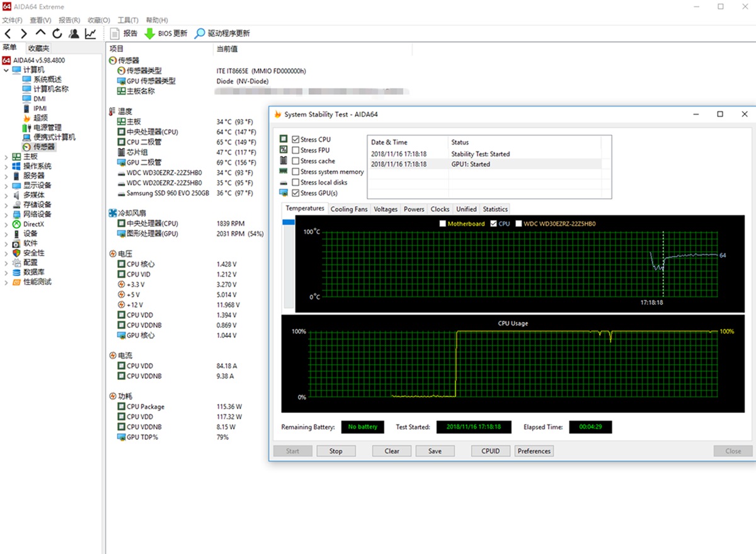Open the 工具(T) menu

[x=129, y=20]
